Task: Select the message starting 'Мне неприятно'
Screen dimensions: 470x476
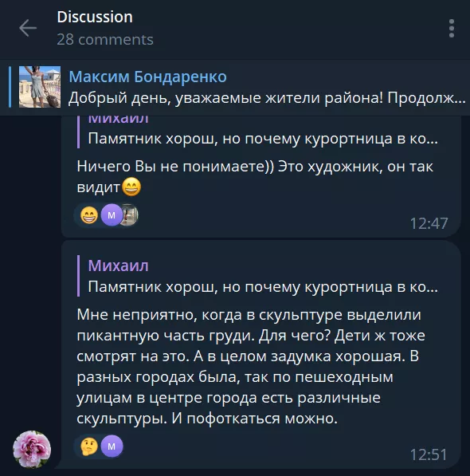Action: pos(251,367)
